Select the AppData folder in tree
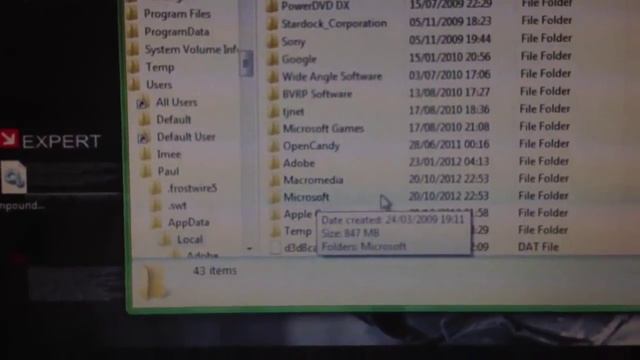 pos(189,222)
